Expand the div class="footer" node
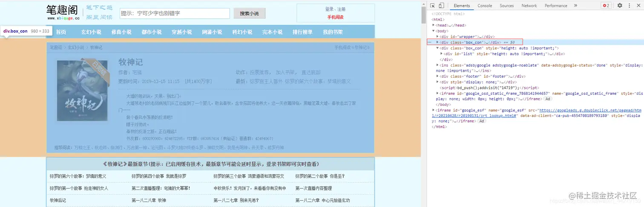Viewport: 644px width, 207px height. pyautogui.click(x=437, y=76)
